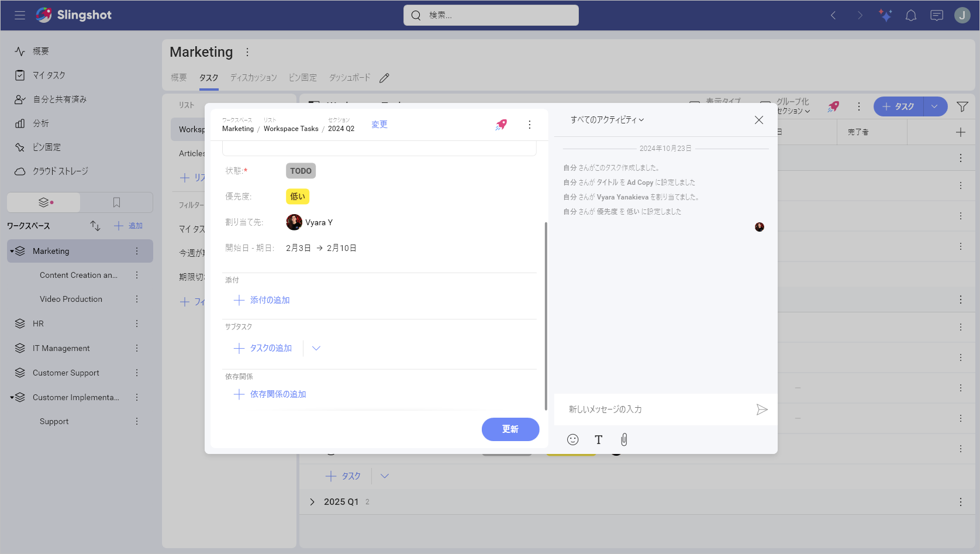
Task: Insert an emoji in the message
Action: tap(573, 440)
